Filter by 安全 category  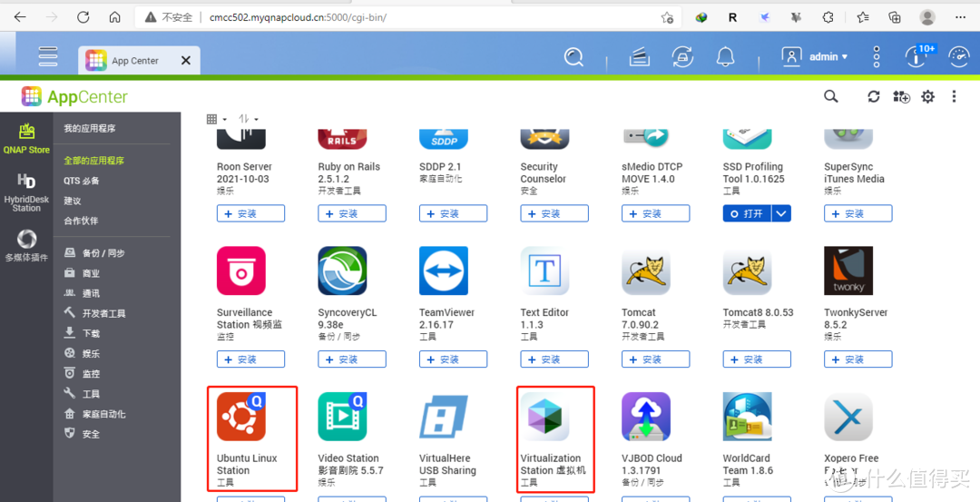pyautogui.click(x=83, y=434)
